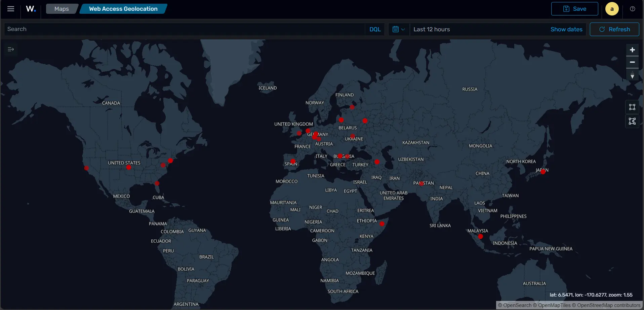Click inside the Search field
The width and height of the screenshot is (644, 310).
134,29
